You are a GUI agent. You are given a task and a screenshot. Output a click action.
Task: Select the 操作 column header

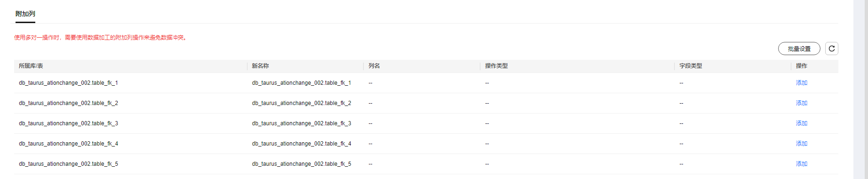pos(801,66)
